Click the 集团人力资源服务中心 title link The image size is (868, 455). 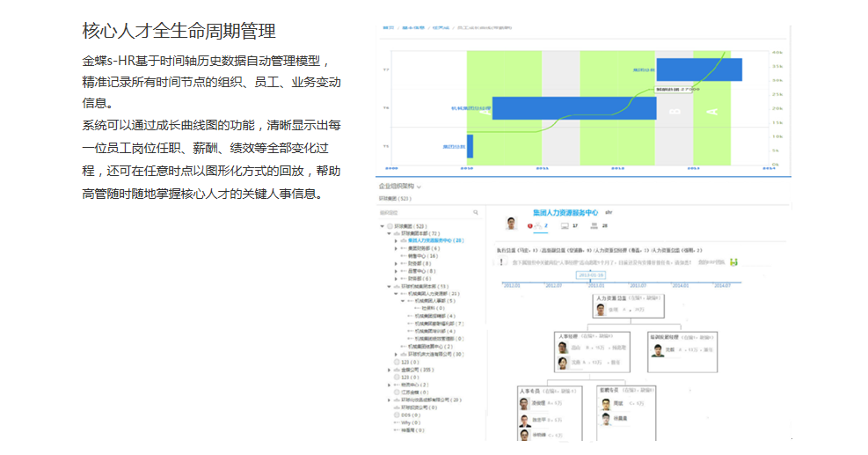(x=565, y=213)
